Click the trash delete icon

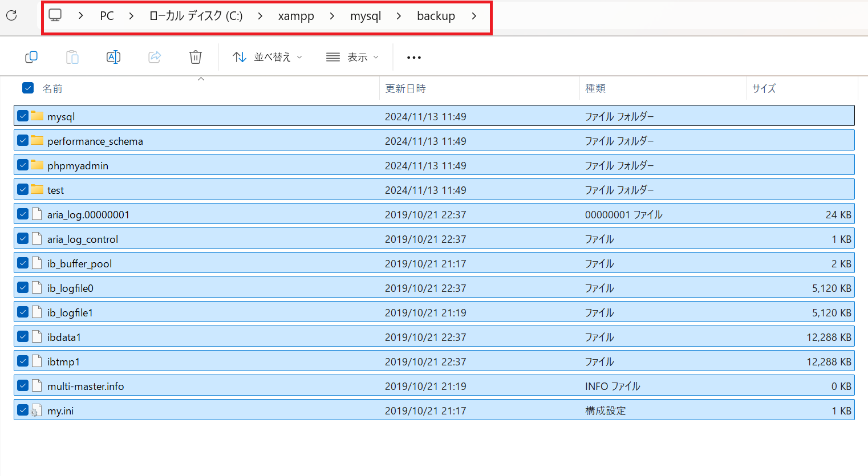point(196,57)
